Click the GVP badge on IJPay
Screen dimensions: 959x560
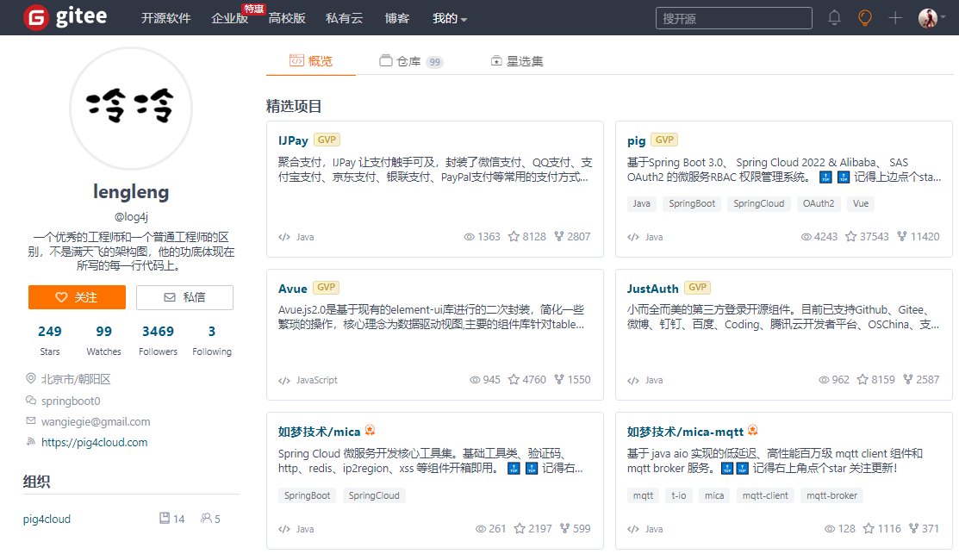[327, 140]
